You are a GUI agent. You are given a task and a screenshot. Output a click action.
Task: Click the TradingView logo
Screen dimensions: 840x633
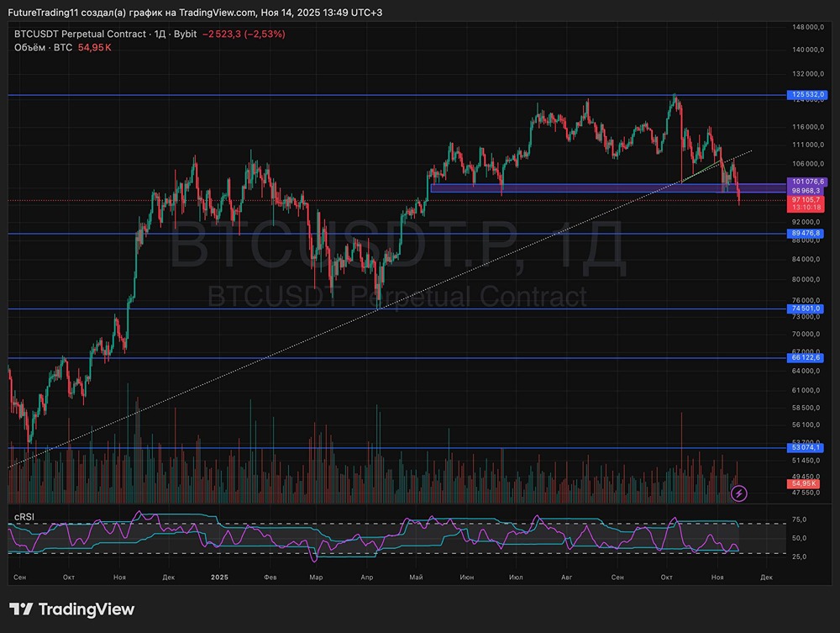click(71, 609)
